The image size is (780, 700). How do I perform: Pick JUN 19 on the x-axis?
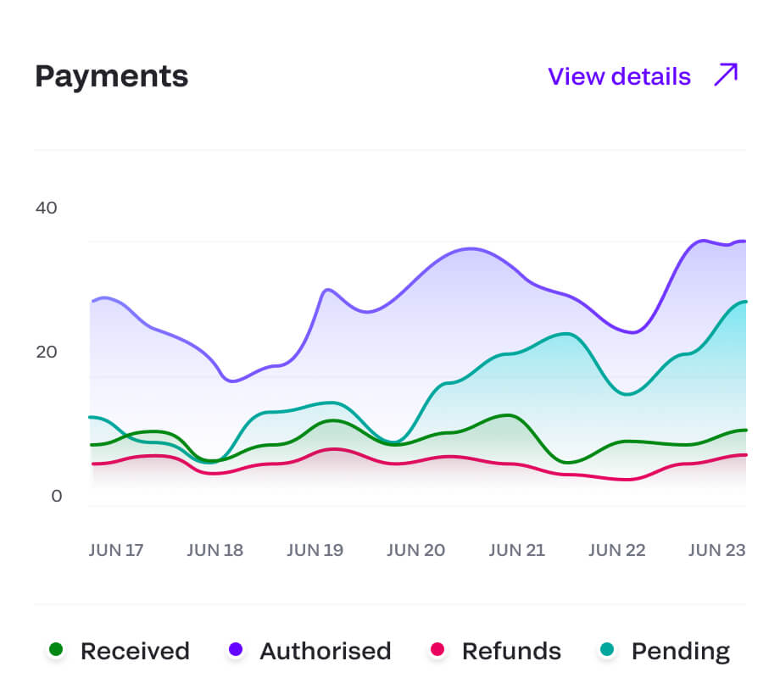(315, 550)
